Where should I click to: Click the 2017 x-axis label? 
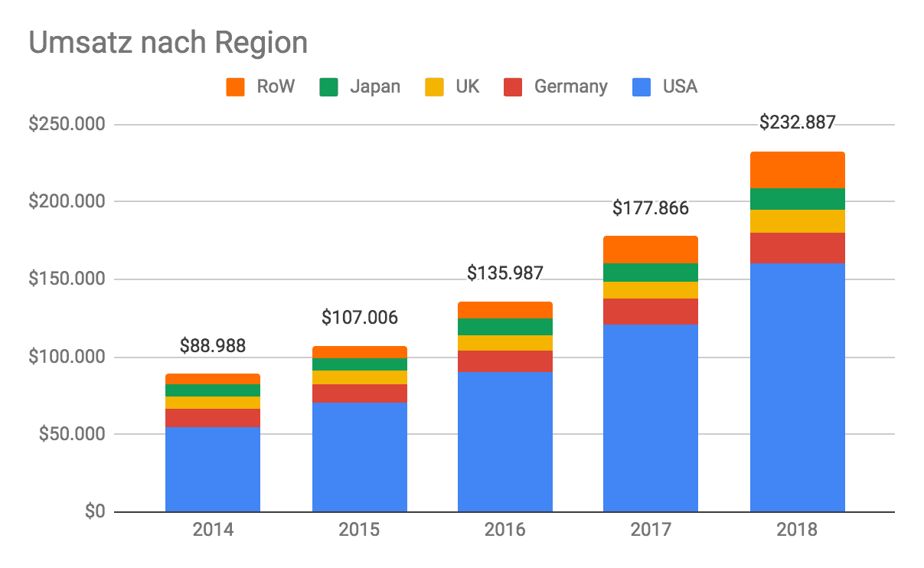[651, 530]
